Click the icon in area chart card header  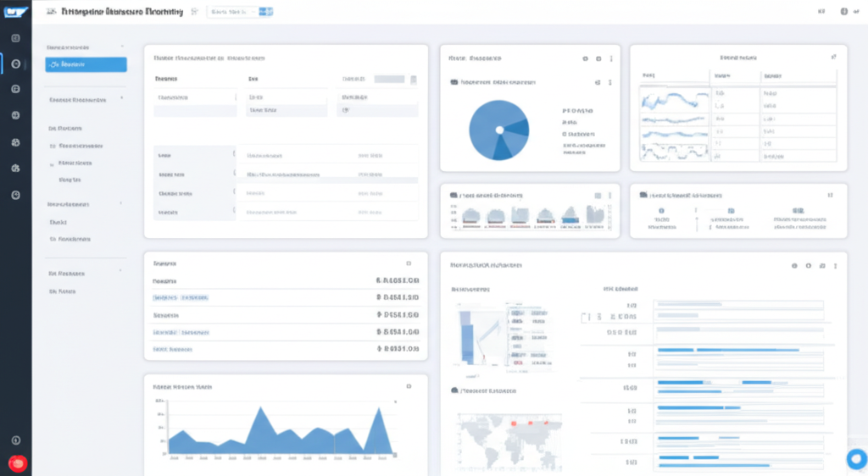(x=409, y=386)
